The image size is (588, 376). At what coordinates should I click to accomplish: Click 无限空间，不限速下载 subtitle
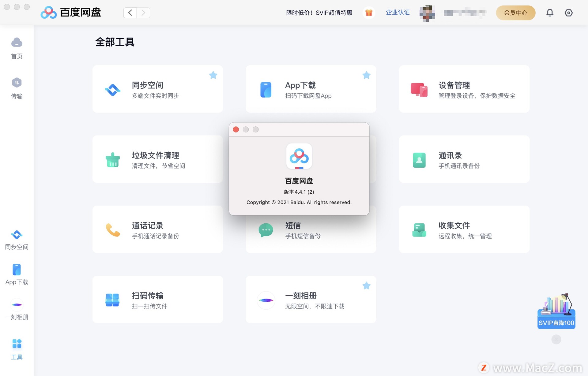click(x=315, y=306)
